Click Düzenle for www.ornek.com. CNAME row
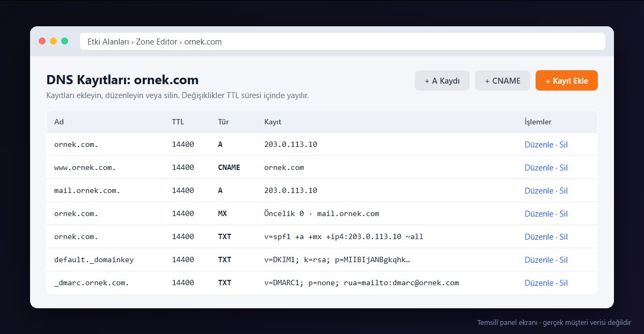This screenshot has height=334, width=644. click(539, 168)
